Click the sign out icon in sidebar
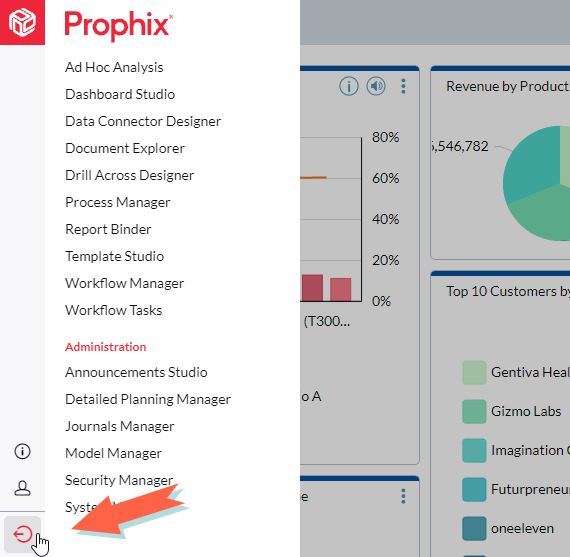Image resolution: width=570 pixels, height=557 pixels. (x=23, y=534)
